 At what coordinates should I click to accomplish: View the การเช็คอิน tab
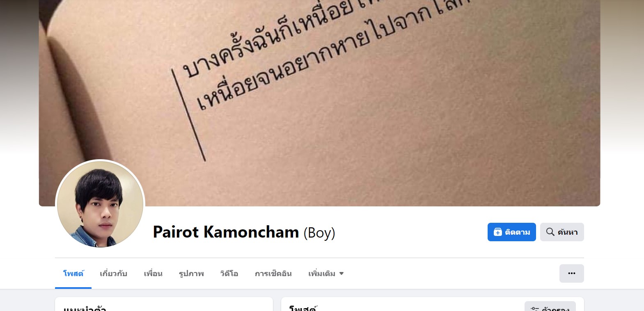point(273,273)
